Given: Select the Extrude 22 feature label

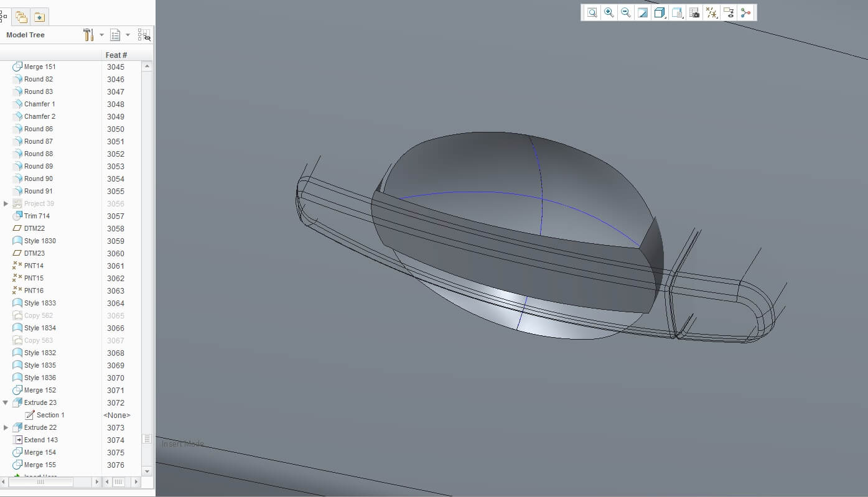Looking at the screenshot, I should 40,427.
